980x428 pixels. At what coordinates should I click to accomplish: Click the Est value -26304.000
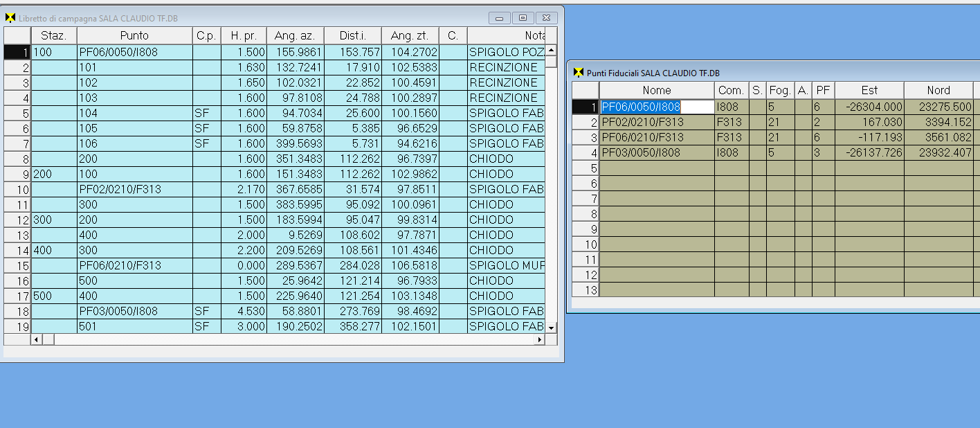(869, 107)
